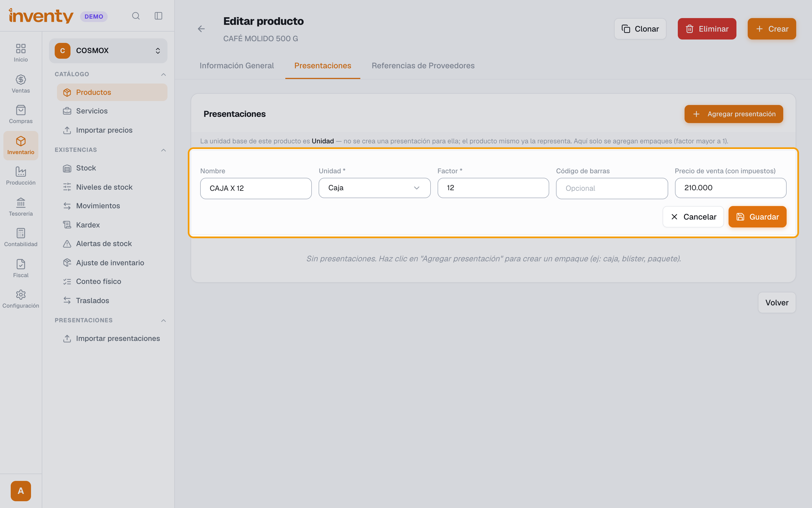Screen dimensions: 812x508
Task: Open Importar precios
Action: tap(112, 130)
